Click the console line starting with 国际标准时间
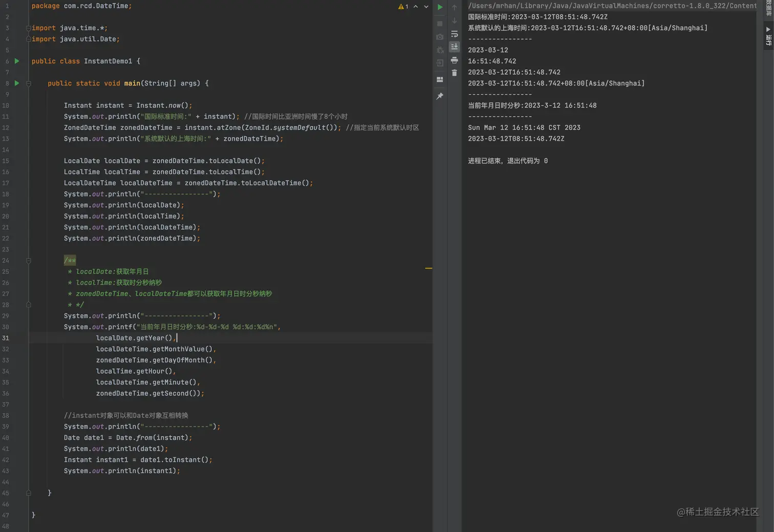 (537, 17)
